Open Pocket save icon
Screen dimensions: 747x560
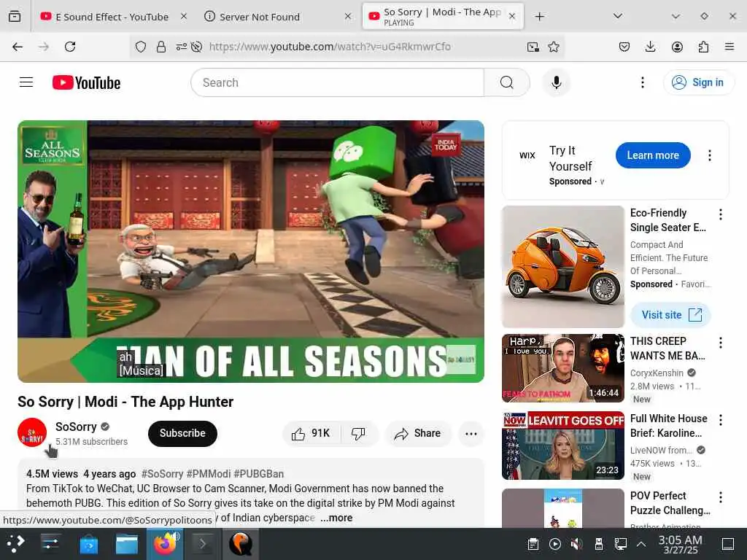624,47
